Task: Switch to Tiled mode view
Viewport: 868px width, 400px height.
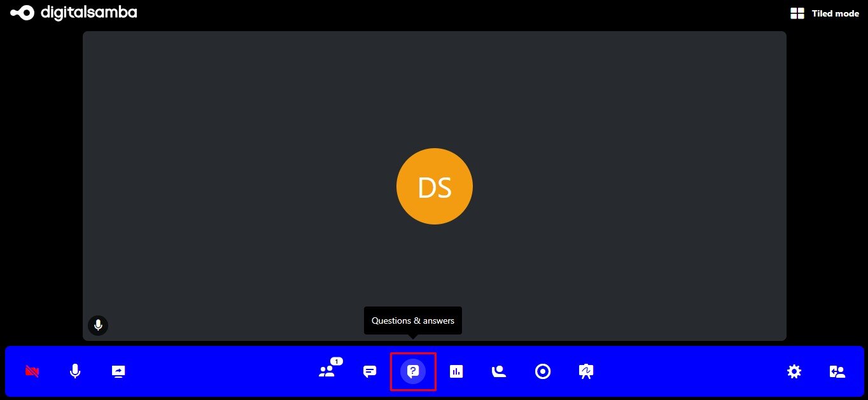Action: (835, 13)
